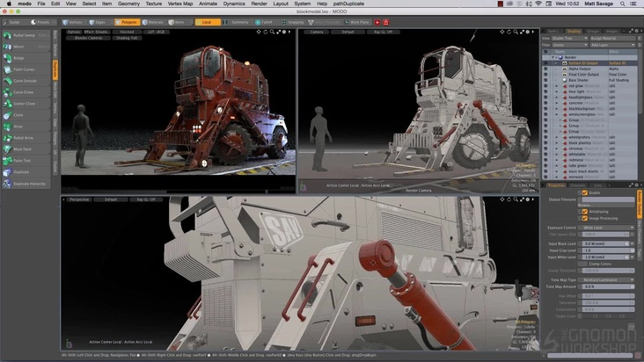Switch to the Shading tab
Image resolution: width=644 pixels, height=362 pixels.
(573, 29)
